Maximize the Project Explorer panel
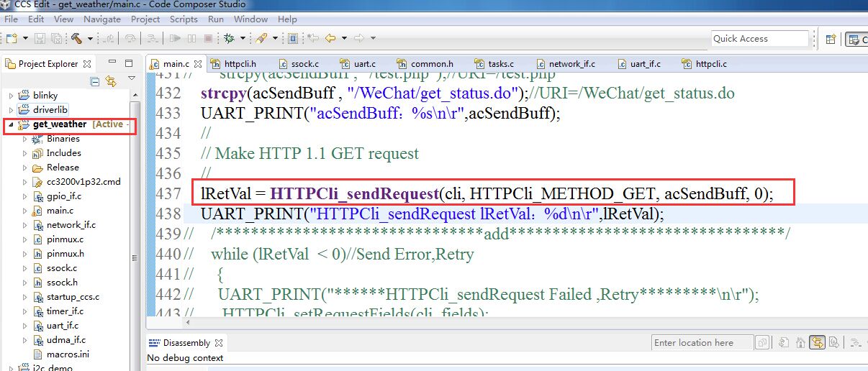The image size is (868, 371). (x=129, y=63)
